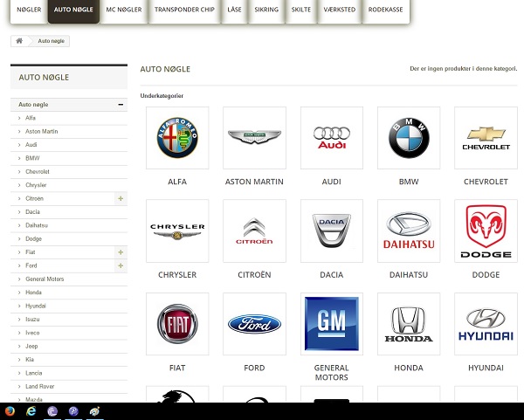This screenshot has height=420, width=524.
Task: Open the purple globe taskbar app
Action: (52, 411)
